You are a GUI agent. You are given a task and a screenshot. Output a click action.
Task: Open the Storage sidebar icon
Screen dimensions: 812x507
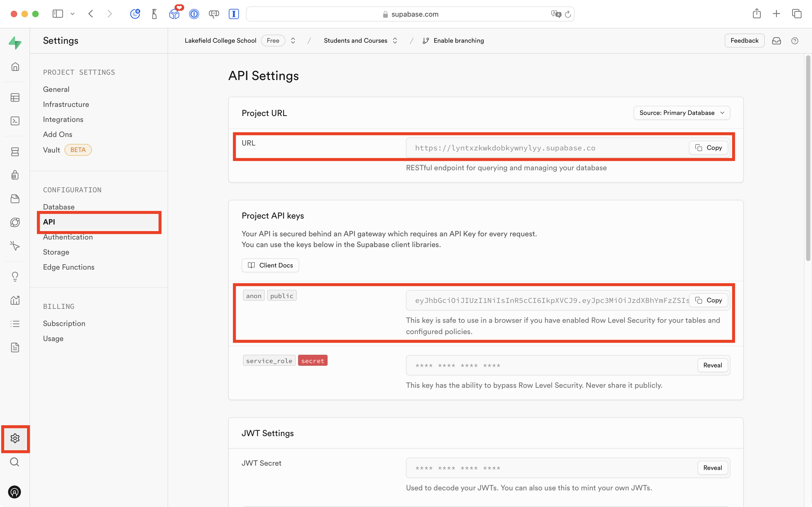point(15,199)
